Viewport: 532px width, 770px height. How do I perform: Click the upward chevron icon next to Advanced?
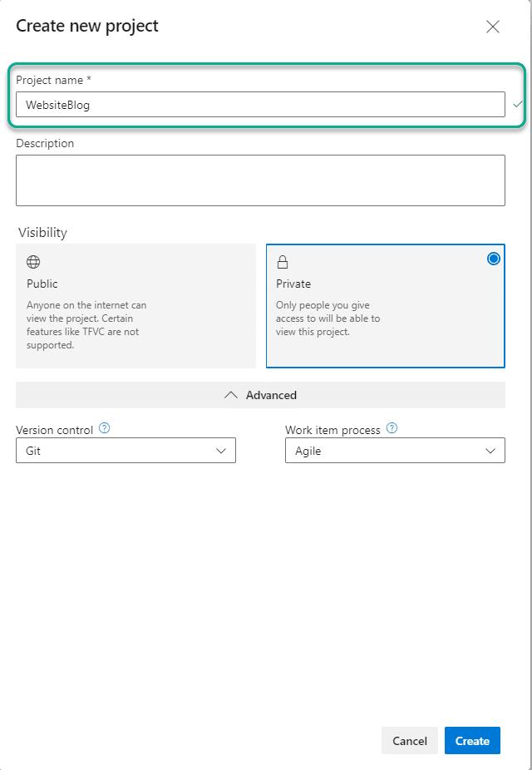click(231, 395)
